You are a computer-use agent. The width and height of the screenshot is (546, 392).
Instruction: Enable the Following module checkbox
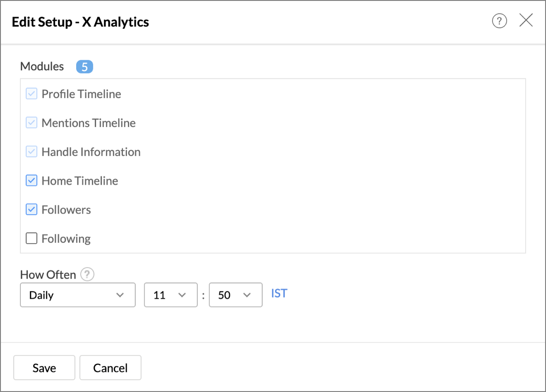click(31, 238)
